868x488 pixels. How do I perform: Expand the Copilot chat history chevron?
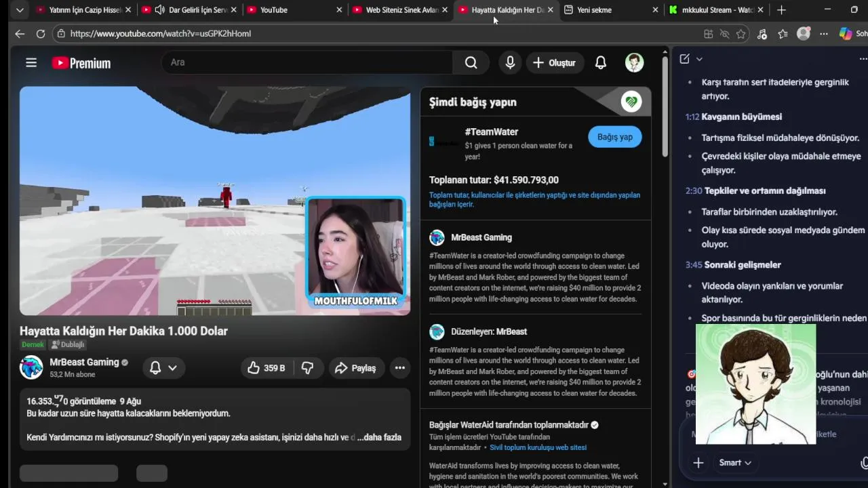(x=699, y=59)
